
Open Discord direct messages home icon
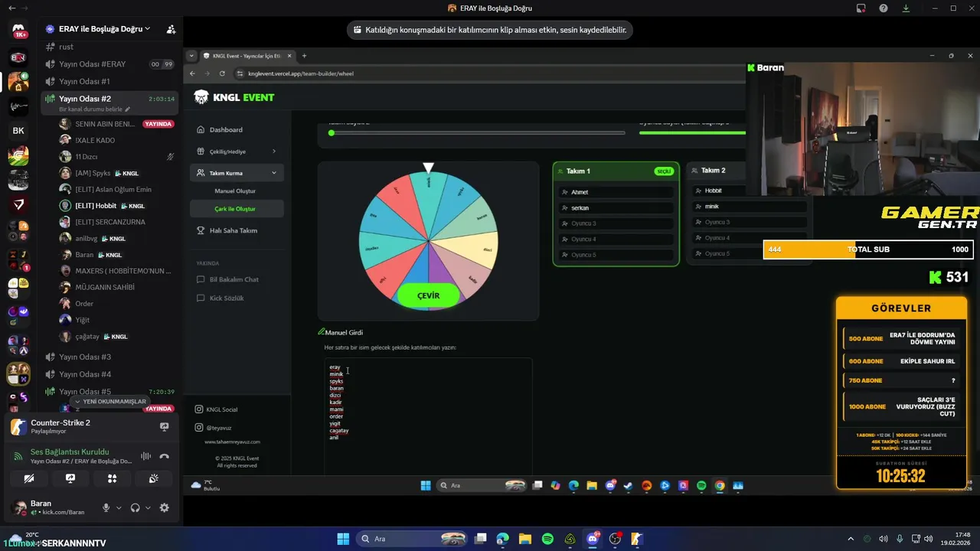pyautogui.click(x=18, y=31)
